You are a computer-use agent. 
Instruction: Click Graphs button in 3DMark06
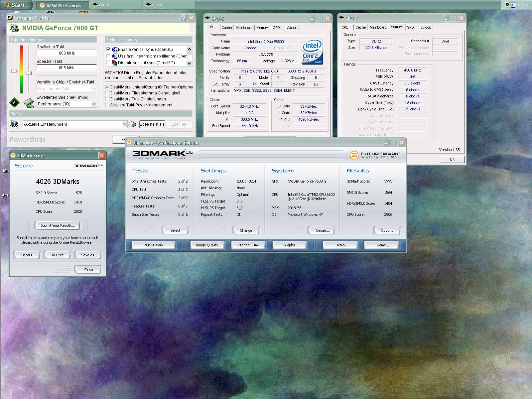coord(290,245)
